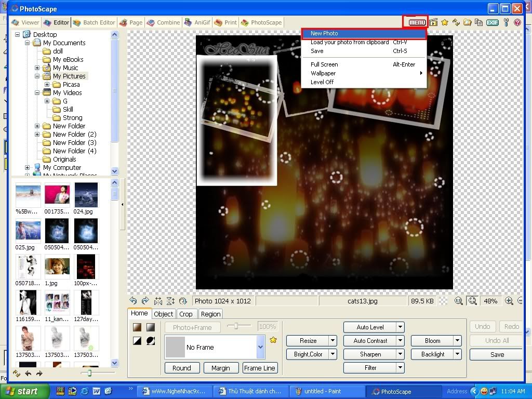Click the Auto Level button
The height and width of the screenshot is (399, 532).
(x=370, y=327)
